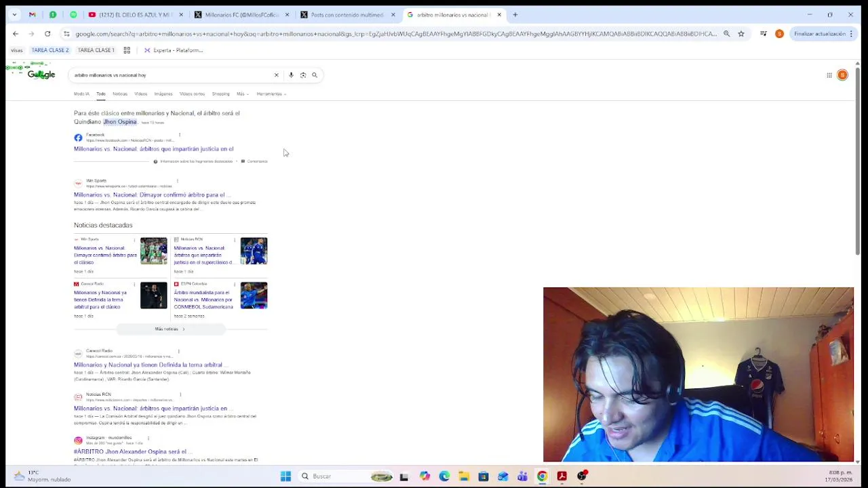Select the Shopping results tab
Screen dimensions: 868x488
(x=220, y=94)
